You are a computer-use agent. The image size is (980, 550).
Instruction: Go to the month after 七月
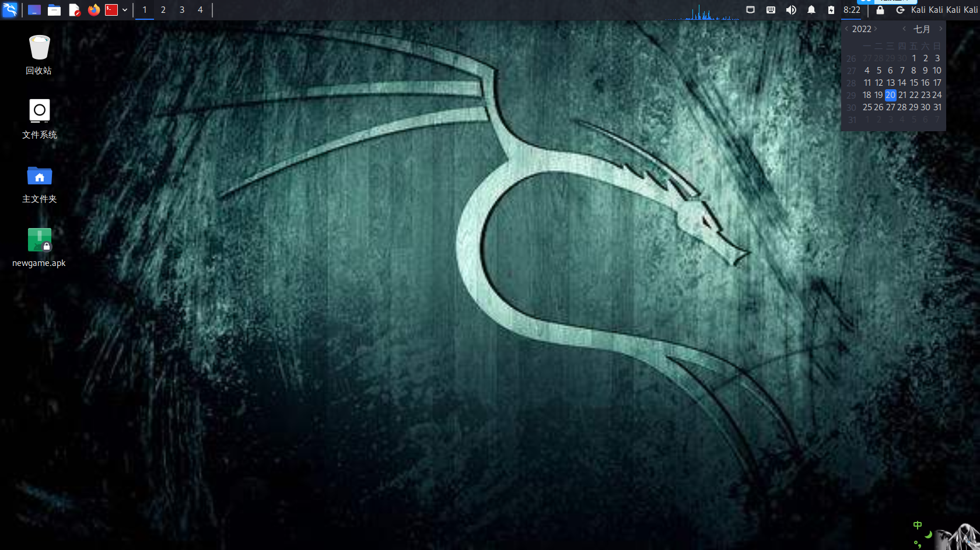(940, 29)
